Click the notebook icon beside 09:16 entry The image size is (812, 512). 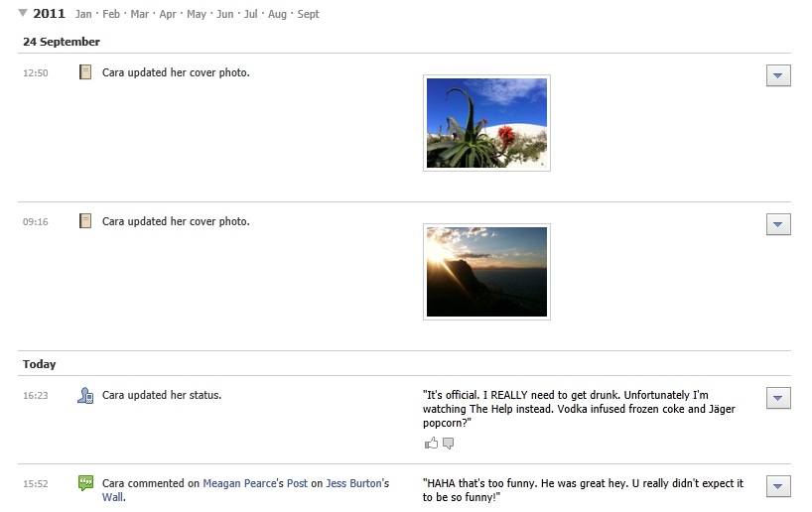click(85, 221)
